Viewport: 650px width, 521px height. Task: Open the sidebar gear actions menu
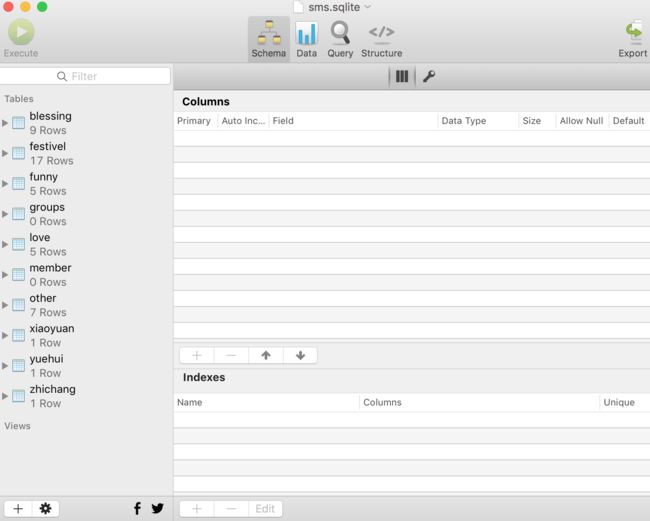pos(45,509)
